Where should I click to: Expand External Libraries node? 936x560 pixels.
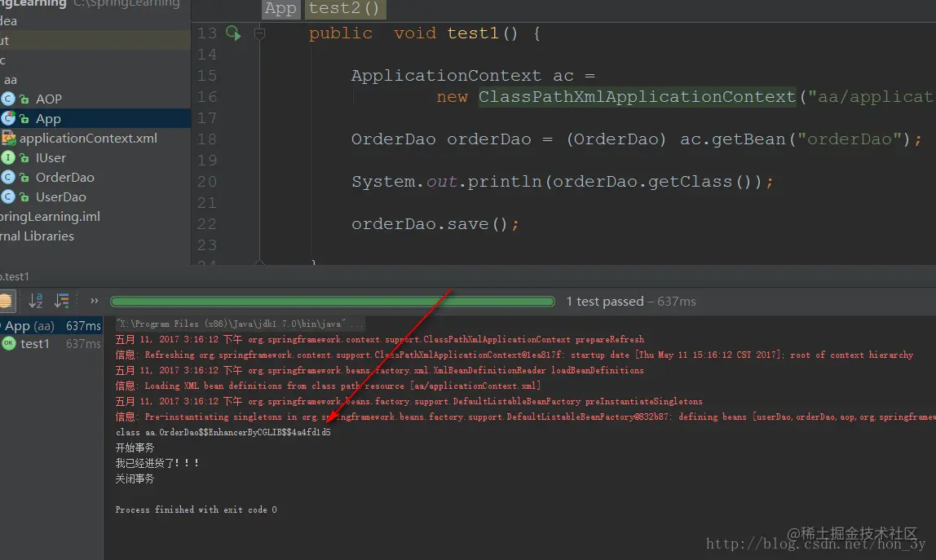[x=37, y=236]
